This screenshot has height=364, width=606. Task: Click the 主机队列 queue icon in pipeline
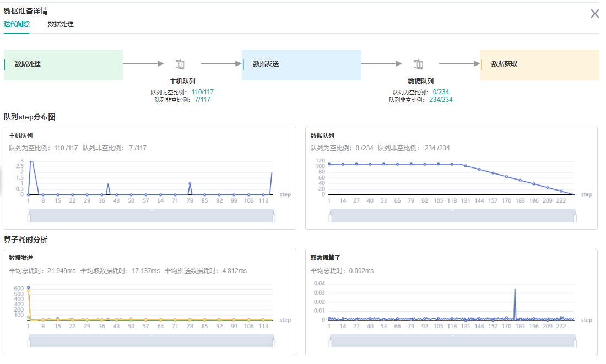[x=180, y=64]
